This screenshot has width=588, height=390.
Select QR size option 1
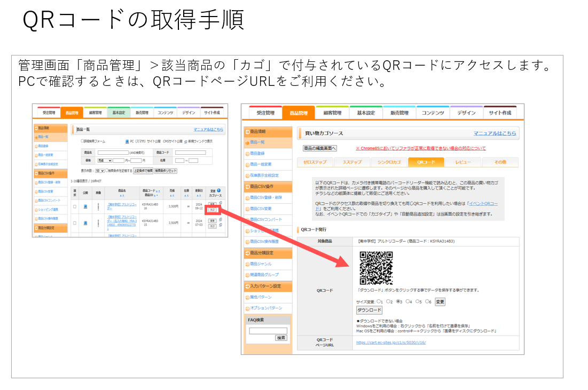(x=379, y=301)
